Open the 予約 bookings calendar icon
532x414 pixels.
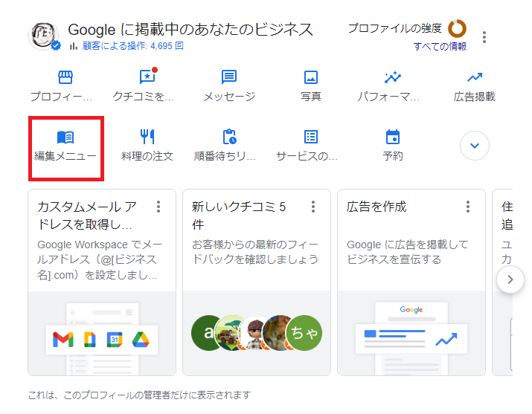(x=393, y=137)
